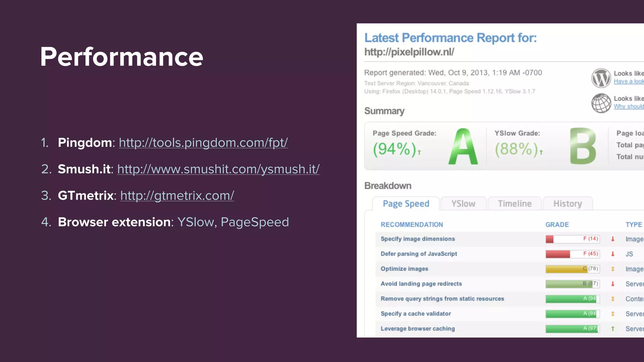Image resolution: width=644 pixels, height=362 pixels.
Task: Click the 'Have a look' link
Action: coord(629,81)
